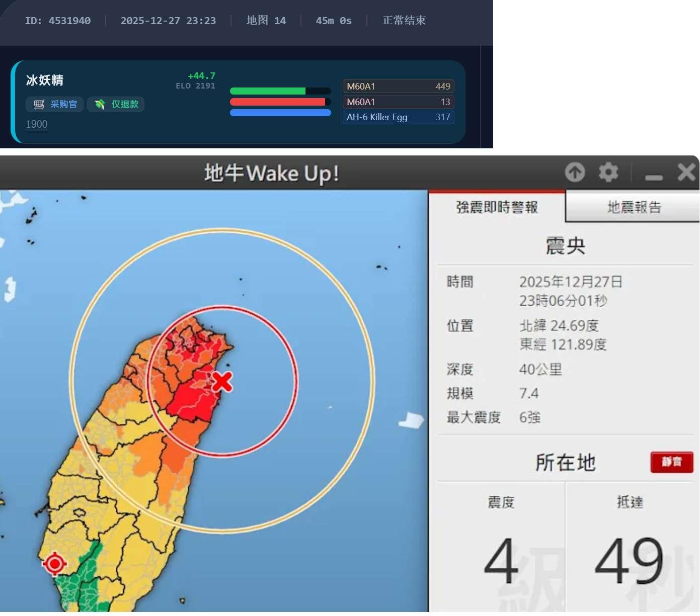Screen dimensions: 700x616
Task: Expand the M60A1 entry showing 13
Action: click(398, 102)
